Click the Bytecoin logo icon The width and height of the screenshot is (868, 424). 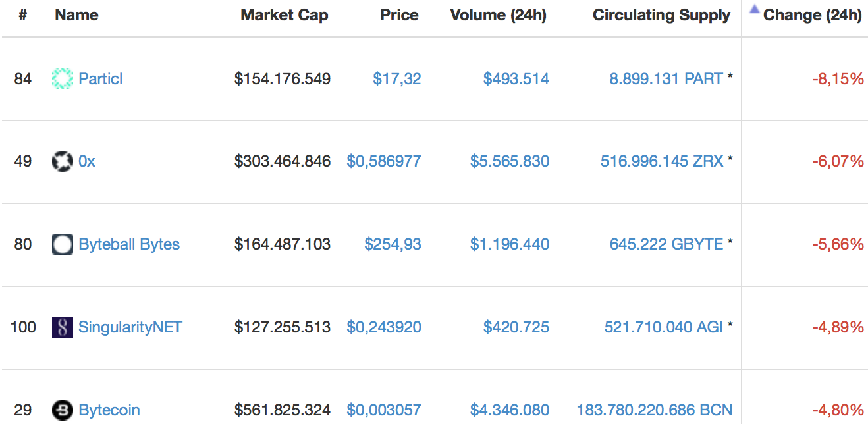62,410
